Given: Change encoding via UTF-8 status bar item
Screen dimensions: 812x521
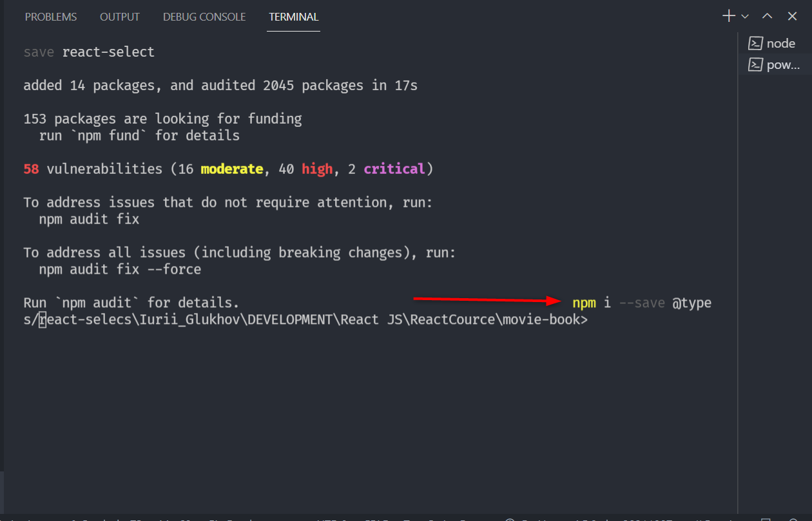Looking at the screenshot, I should (330, 519).
